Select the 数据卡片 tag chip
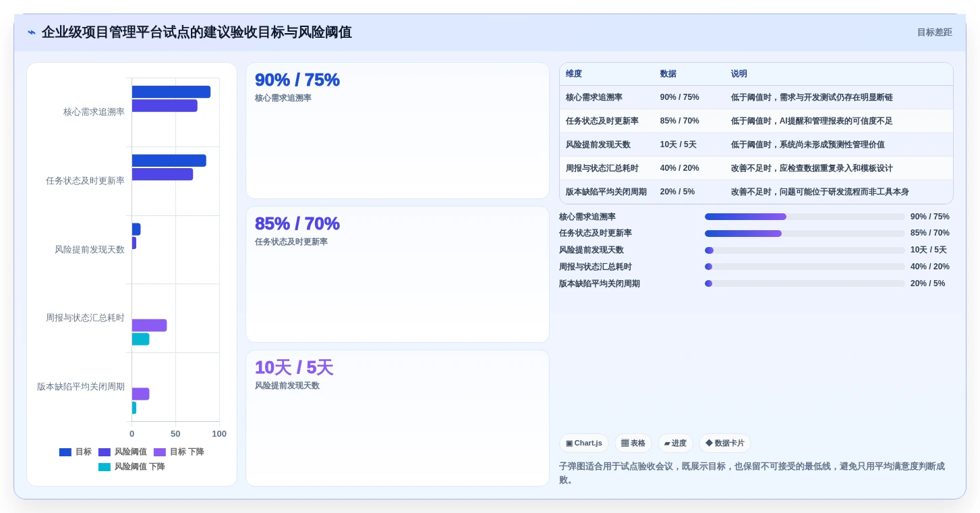Image resolution: width=980 pixels, height=513 pixels. [725, 443]
